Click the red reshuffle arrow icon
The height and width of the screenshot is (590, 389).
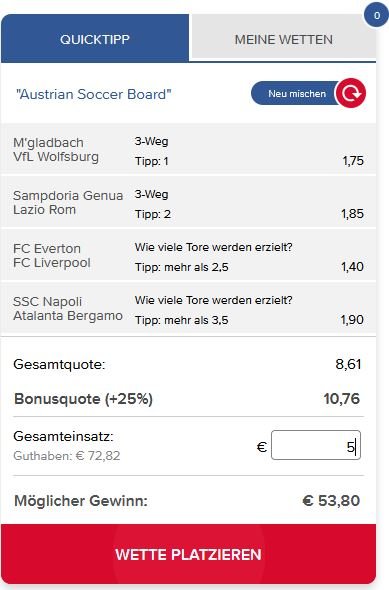point(351,93)
